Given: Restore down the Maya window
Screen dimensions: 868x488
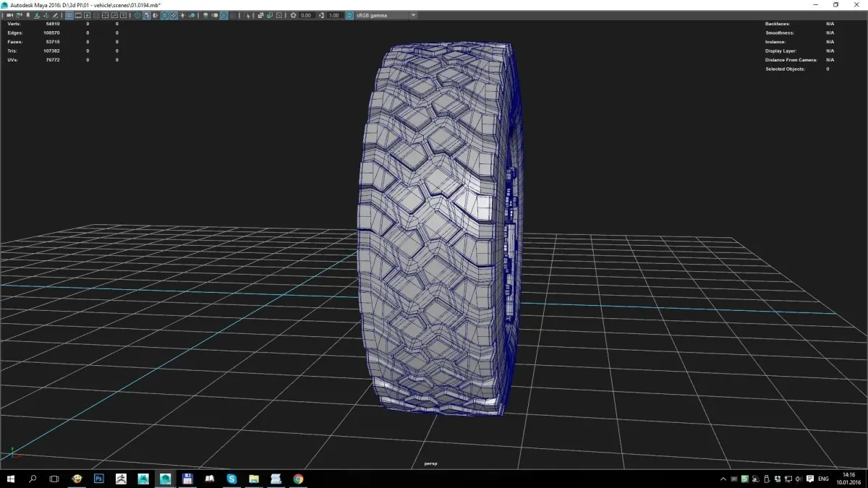Looking at the screenshot, I should pos(835,4).
